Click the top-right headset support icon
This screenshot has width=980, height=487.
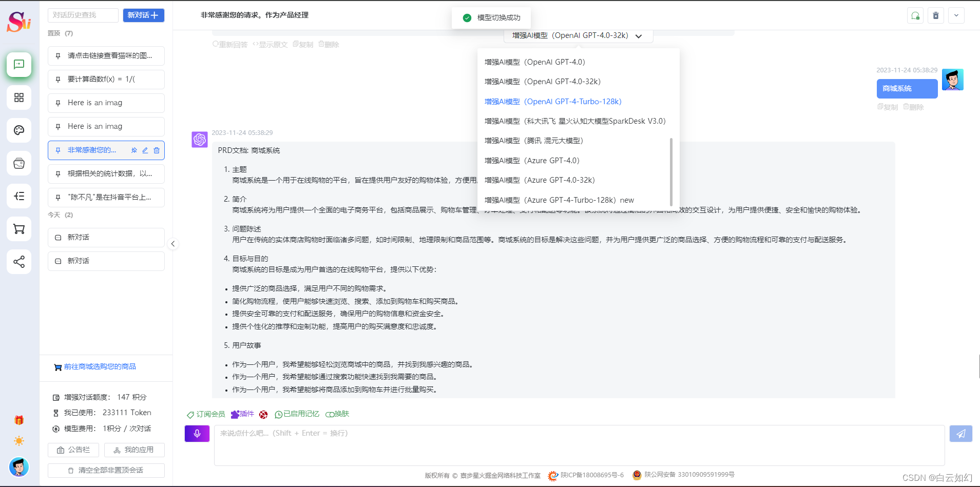click(x=915, y=15)
